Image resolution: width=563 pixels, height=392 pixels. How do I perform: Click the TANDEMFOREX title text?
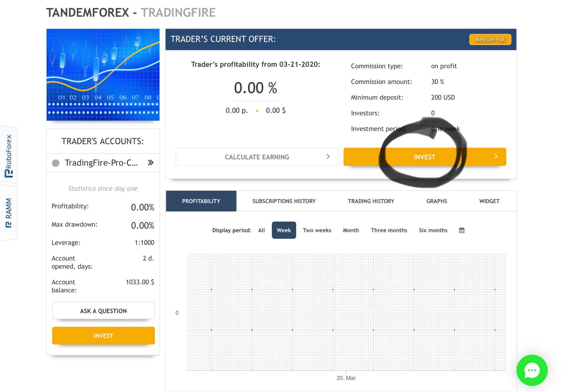point(88,13)
